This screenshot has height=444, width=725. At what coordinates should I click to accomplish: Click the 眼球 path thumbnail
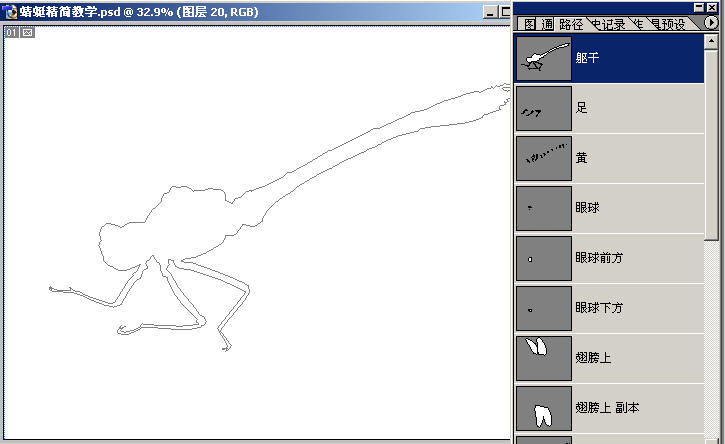click(544, 209)
